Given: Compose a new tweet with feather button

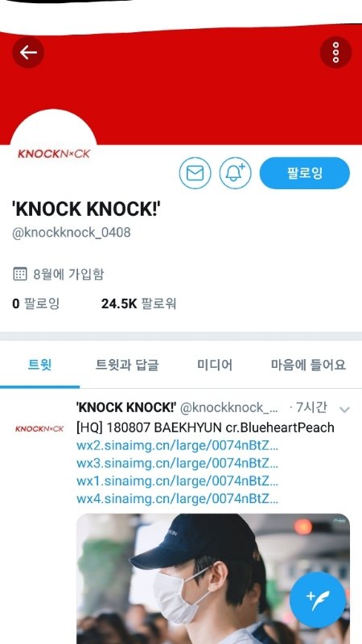Looking at the screenshot, I should (x=318, y=600).
